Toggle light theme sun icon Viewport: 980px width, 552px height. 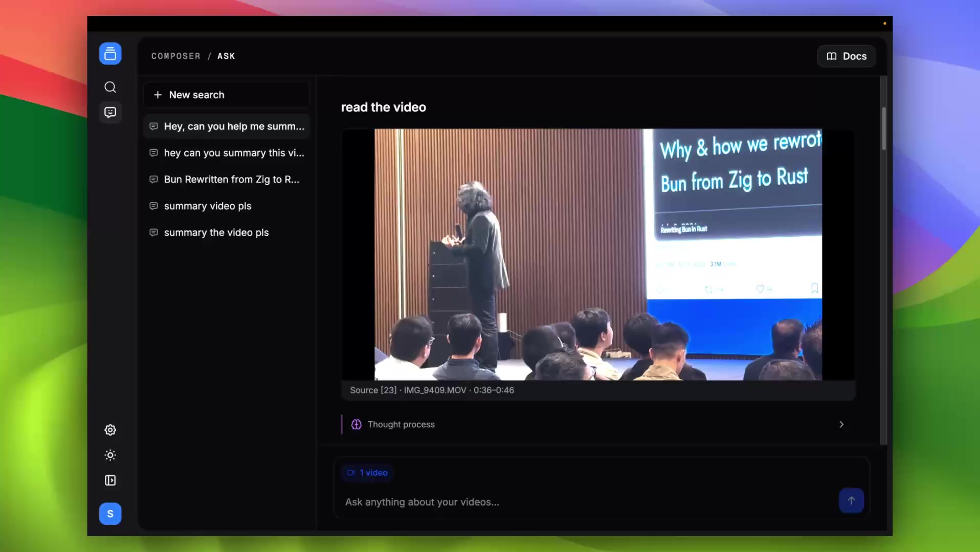(110, 455)
